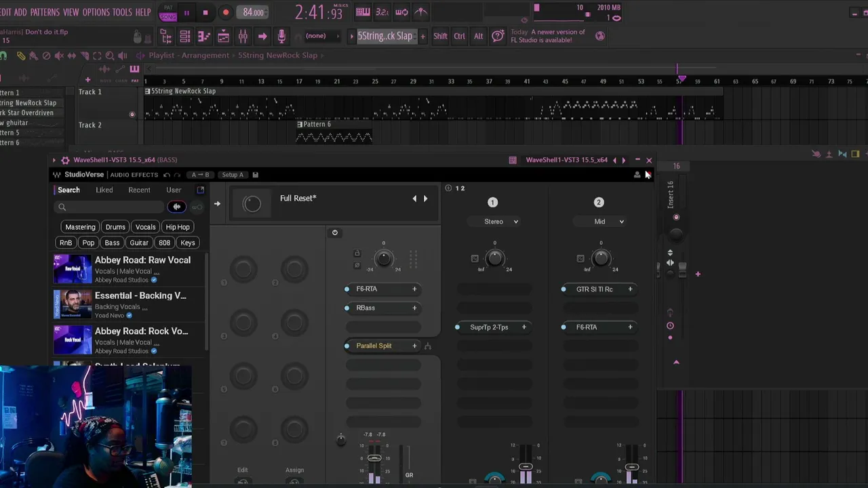Viewport: 868px width, 488px height.
Task: Switch to the Liked tab
Action: (x=104, y=190)
